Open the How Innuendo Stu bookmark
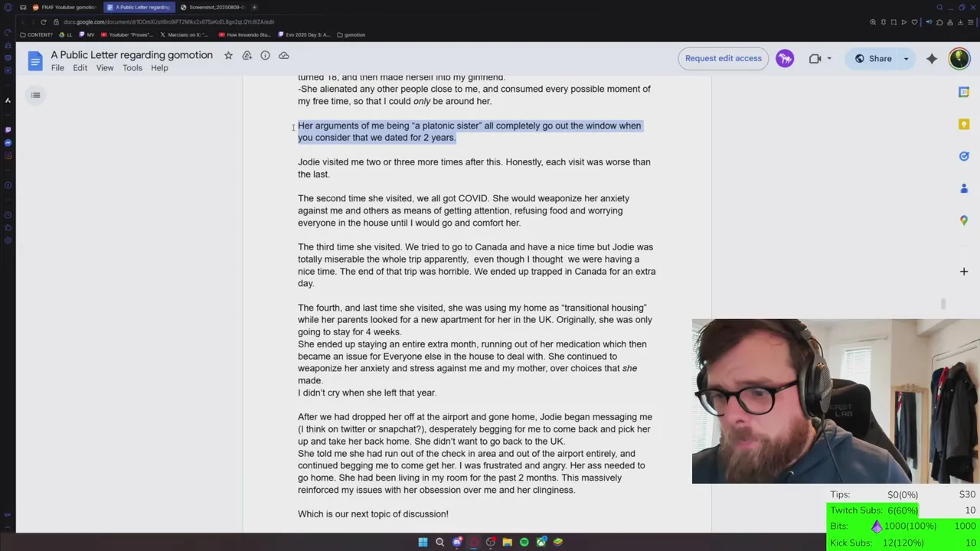This screenshot has height=551, width=980. pos(244,34)
